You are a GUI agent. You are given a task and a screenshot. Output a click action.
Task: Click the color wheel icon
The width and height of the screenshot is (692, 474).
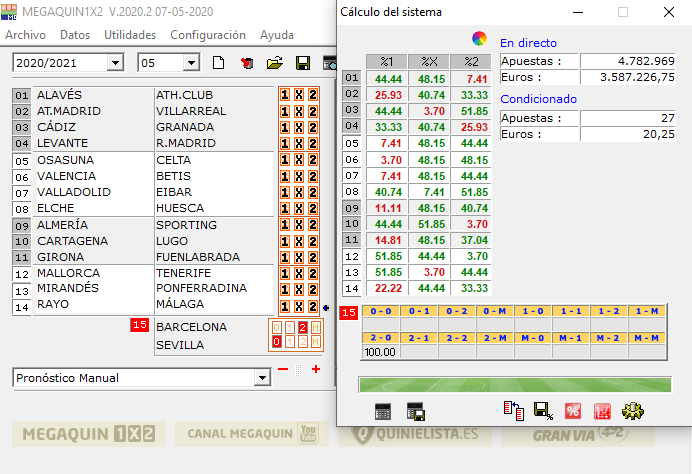click(x=479, y=38)
